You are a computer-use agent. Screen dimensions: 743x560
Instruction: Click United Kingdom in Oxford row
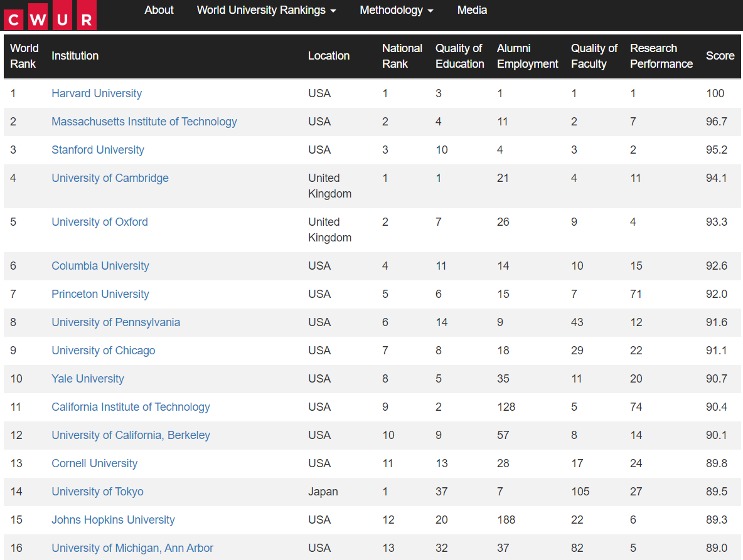coord(330,230)
